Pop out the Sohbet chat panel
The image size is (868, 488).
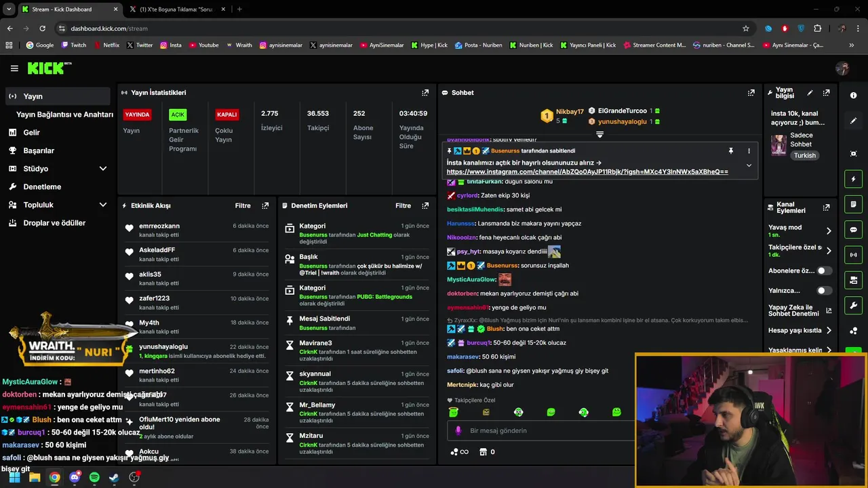click(751, 93)
